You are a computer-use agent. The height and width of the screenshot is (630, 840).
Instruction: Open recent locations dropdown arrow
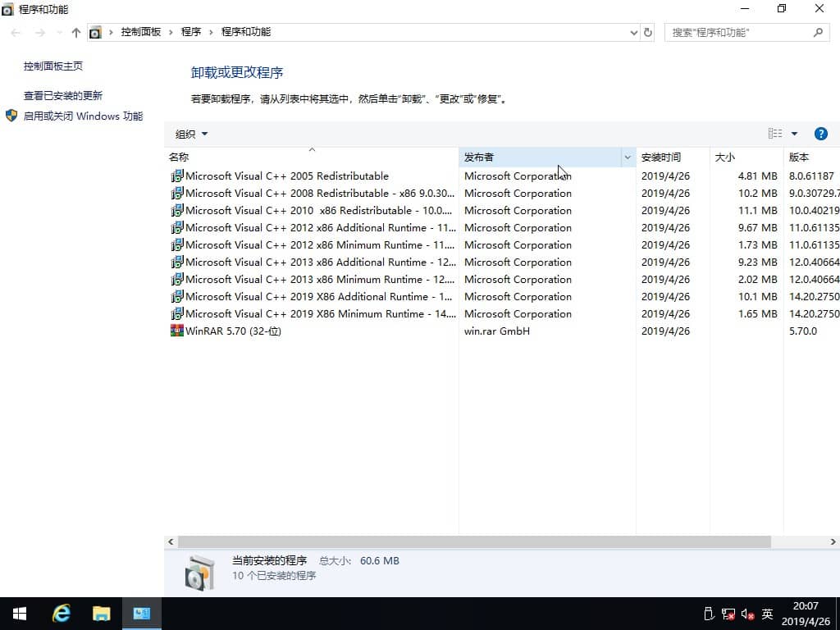[x=59, y=33]
